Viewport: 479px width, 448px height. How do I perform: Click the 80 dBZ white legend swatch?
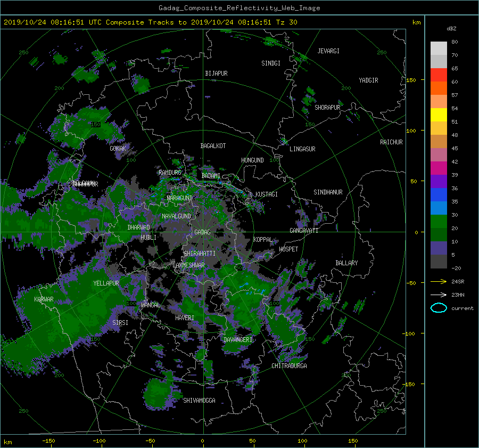click(x=439, y=48)
